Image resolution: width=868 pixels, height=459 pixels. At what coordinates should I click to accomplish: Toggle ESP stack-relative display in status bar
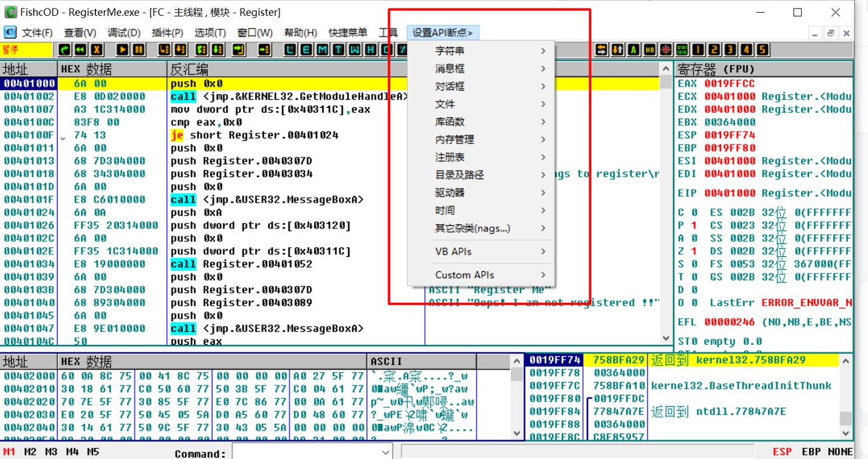click(782, 452)
